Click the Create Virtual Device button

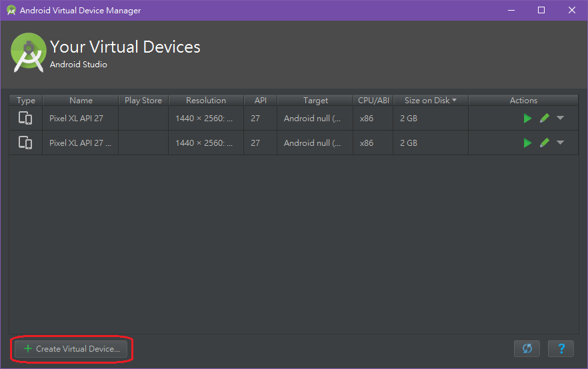tap(71, 349)
